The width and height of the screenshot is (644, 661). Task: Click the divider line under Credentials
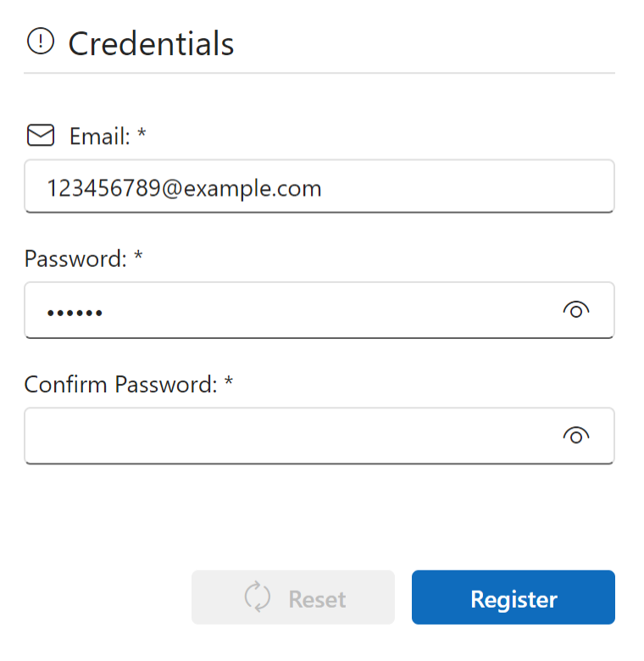point(319,74)
